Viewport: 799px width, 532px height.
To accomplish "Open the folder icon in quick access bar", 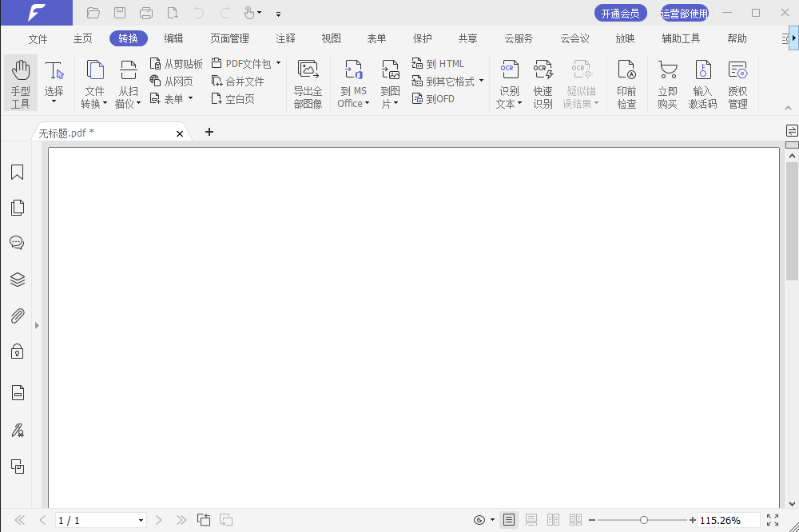I will tap(93, 13).
